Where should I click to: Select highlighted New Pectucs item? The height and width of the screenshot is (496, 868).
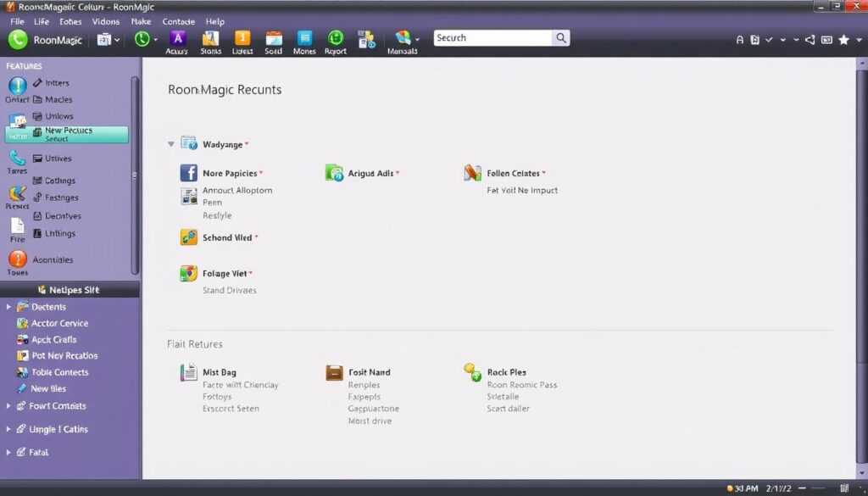click(x=66, y=135)
